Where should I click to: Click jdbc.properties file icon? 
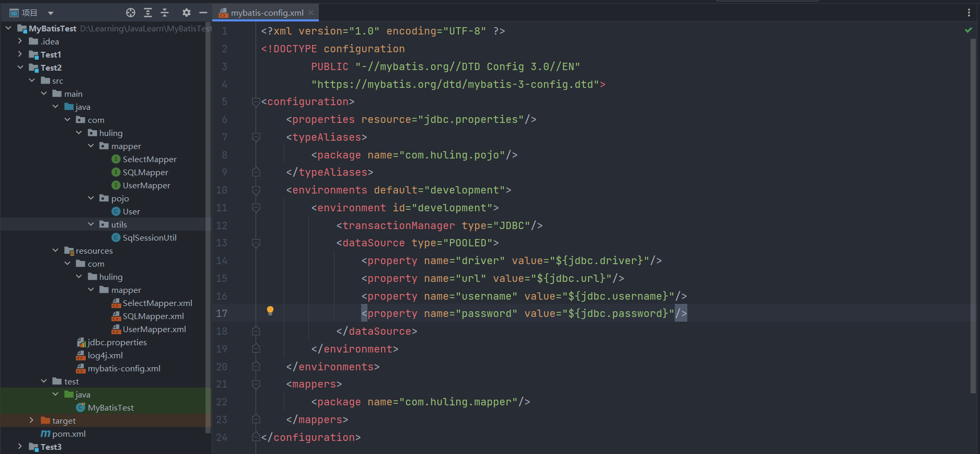81,342
